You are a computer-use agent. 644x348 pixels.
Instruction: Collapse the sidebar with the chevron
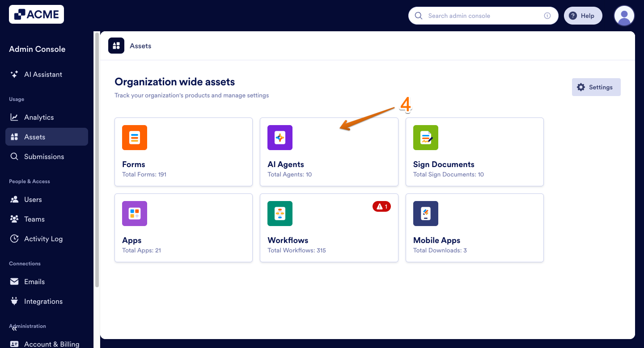(14, 328)
